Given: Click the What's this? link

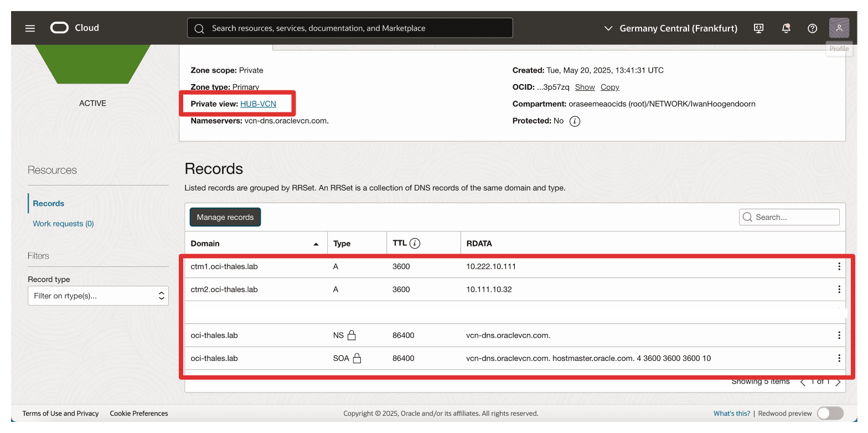Looking at the screenshot, I should tap(732, 413).
